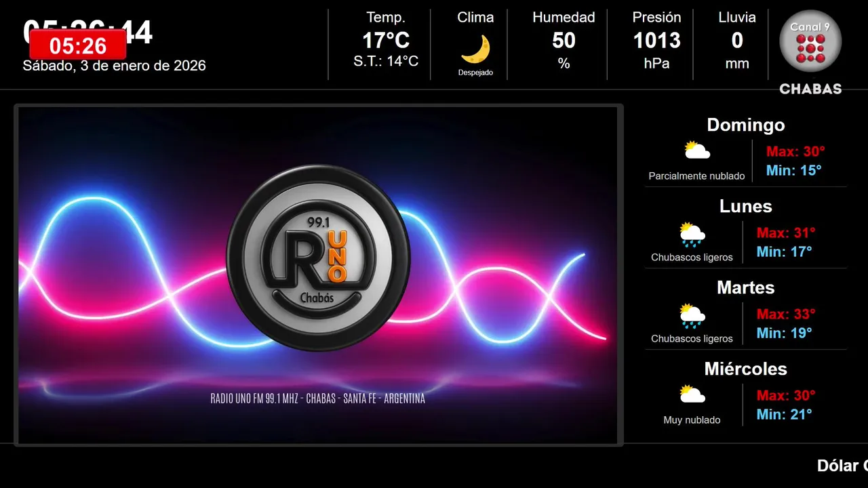Click Martes's Chubascos ligeros description

(x=692, y=339)
